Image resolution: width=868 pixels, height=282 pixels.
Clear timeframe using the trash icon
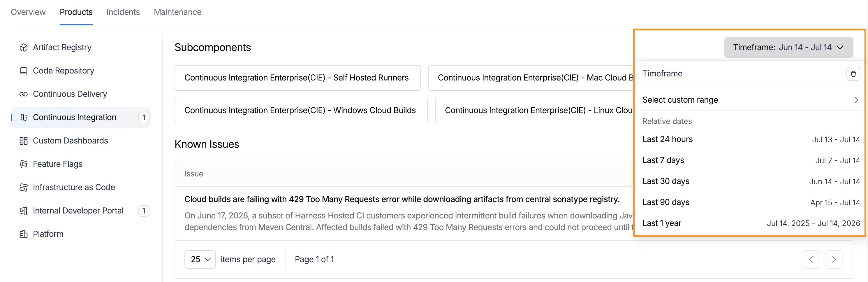tap(853, 73)
